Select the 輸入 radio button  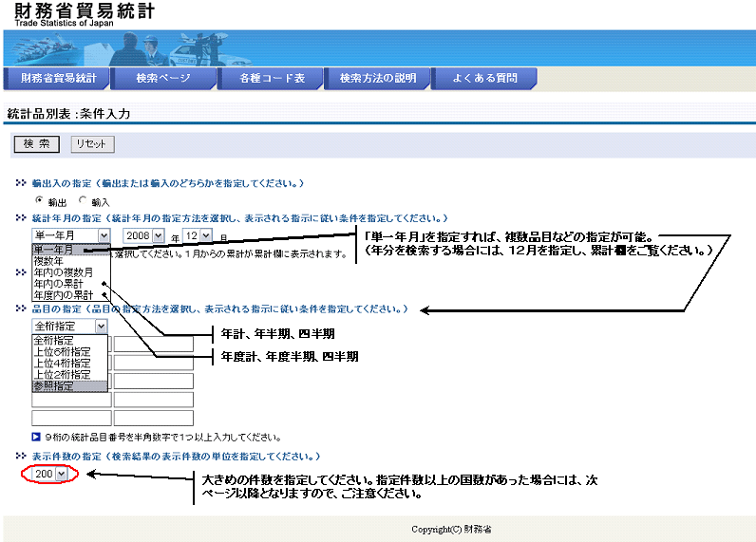(83, 200)
